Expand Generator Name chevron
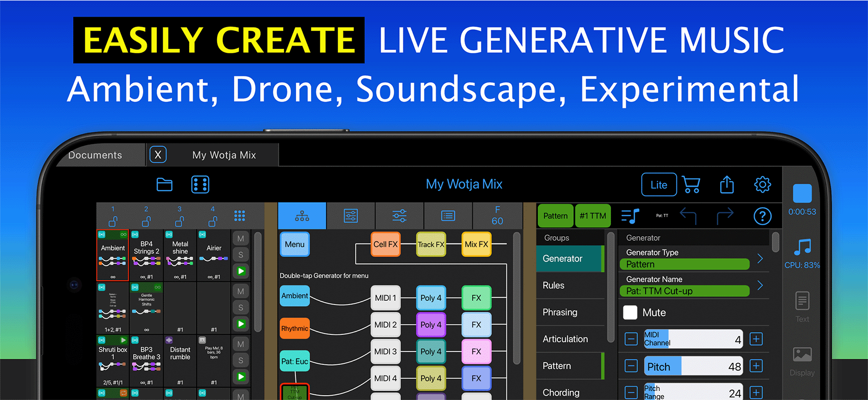This screenshot has height=400, width=868. point(760,285)
